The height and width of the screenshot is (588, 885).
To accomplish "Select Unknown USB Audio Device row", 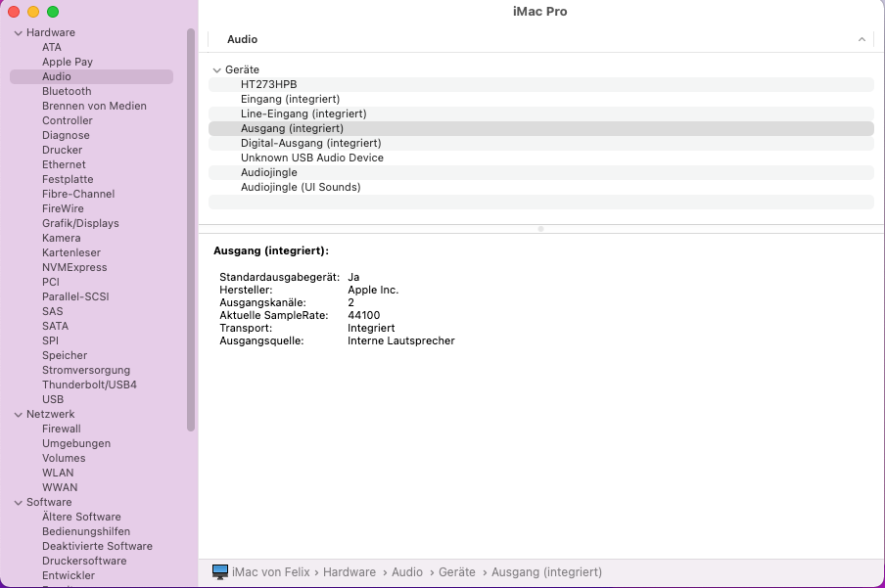I will (x=540, y=158).
